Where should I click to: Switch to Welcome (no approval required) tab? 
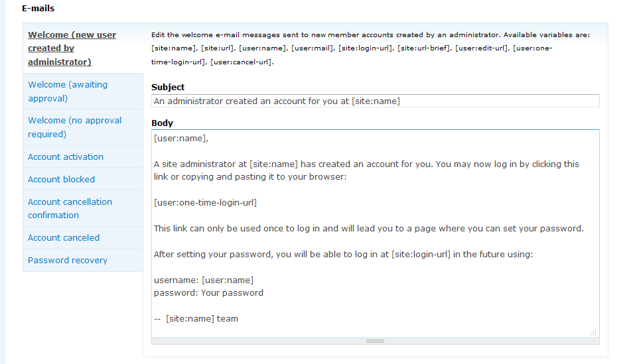point(74,127)
